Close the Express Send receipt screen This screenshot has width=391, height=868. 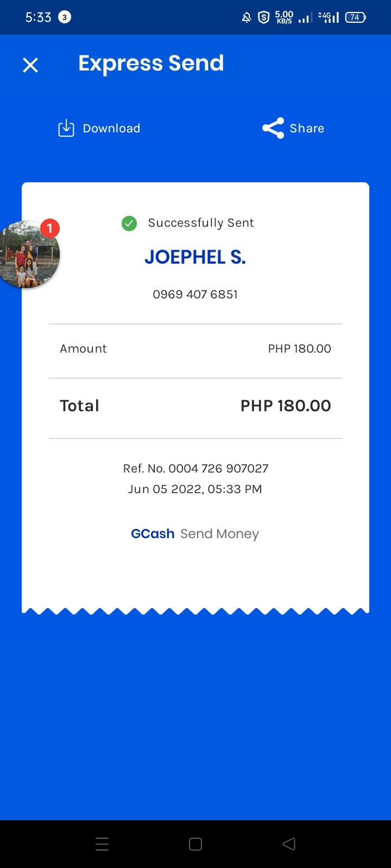(x=30, y=65)
